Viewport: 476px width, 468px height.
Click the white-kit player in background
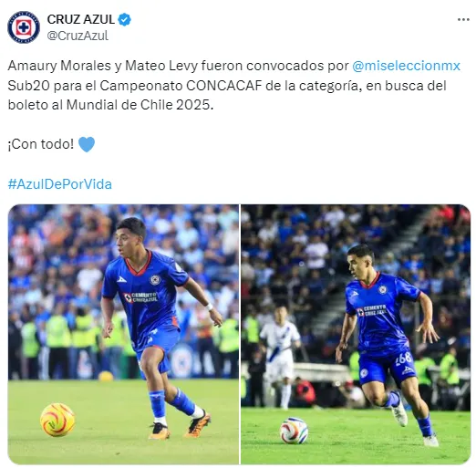pos(280,358)
